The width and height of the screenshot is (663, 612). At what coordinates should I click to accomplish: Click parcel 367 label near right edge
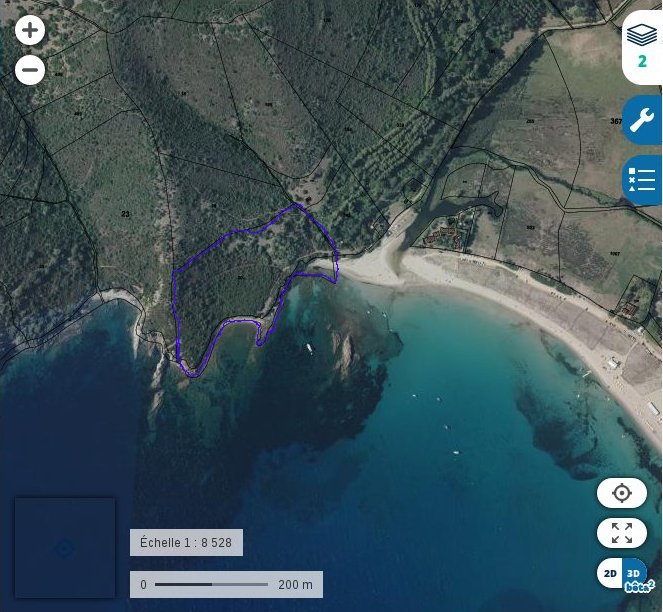(616, 121)
